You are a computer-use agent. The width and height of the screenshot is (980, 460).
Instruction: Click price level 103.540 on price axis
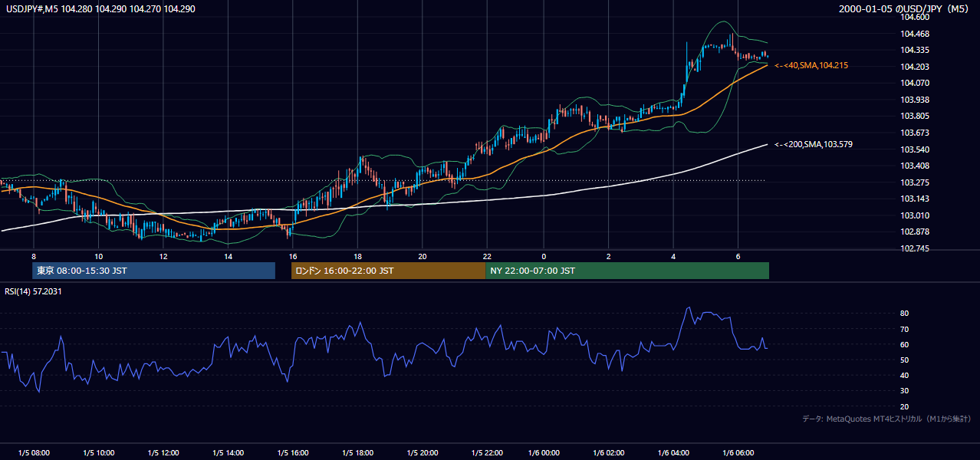[x=916, y=149]
